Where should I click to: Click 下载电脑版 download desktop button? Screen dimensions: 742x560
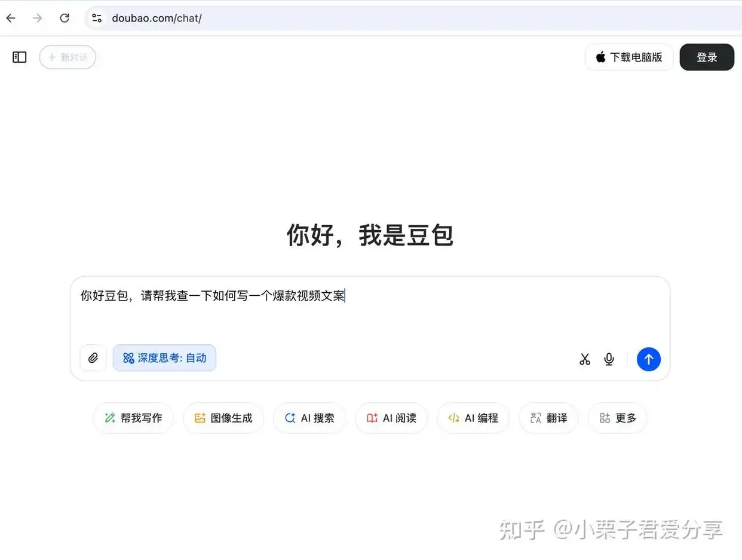629,57
